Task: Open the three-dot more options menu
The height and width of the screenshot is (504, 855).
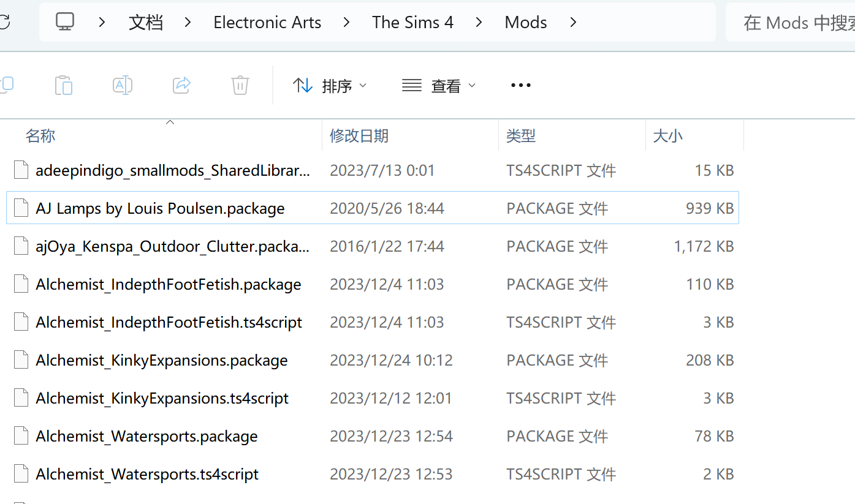Action: tap(520, 85)
